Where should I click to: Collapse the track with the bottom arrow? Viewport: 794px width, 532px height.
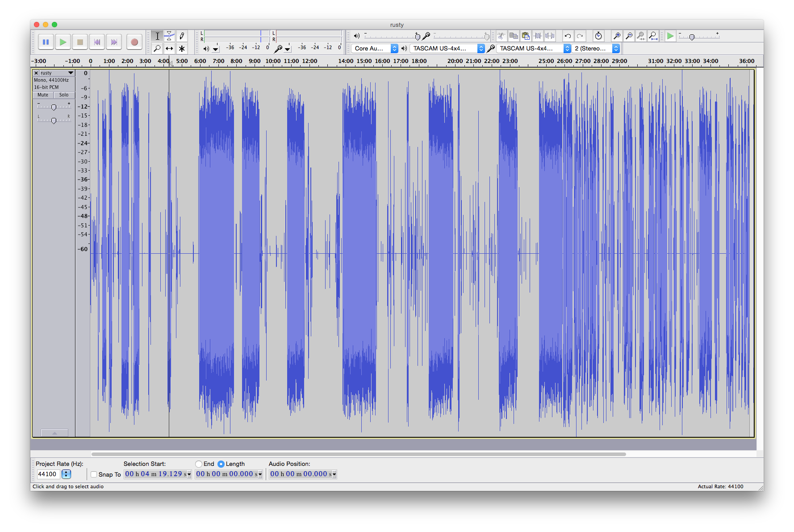(x=54, y=433)
